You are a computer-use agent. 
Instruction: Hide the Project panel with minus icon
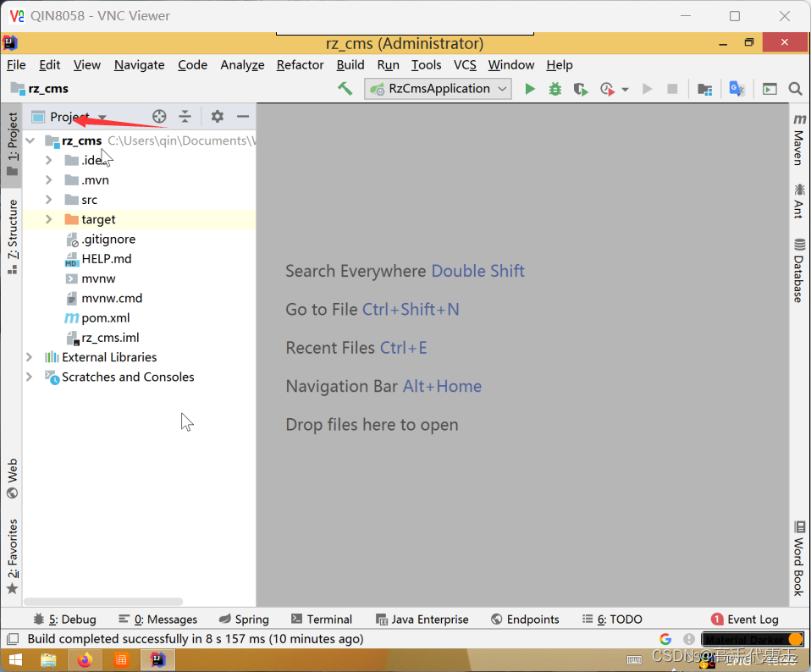click(x=243, y=117)
